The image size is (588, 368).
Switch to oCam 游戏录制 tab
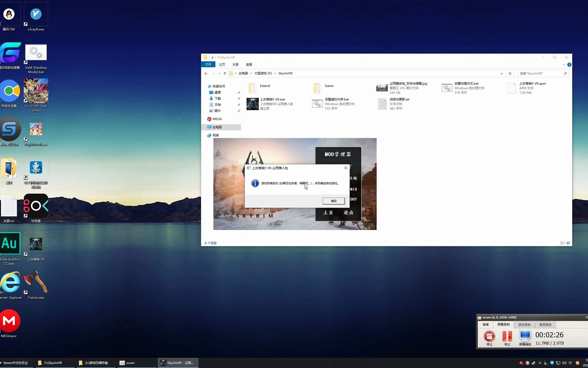[524, 325]
